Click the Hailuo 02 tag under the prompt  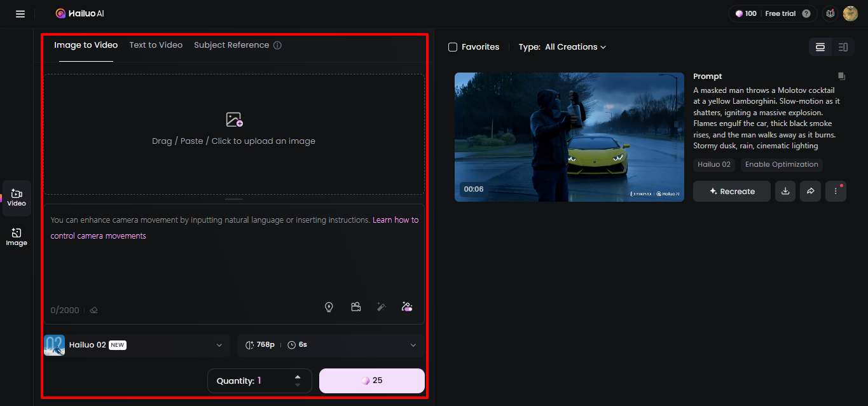[713, 164]
